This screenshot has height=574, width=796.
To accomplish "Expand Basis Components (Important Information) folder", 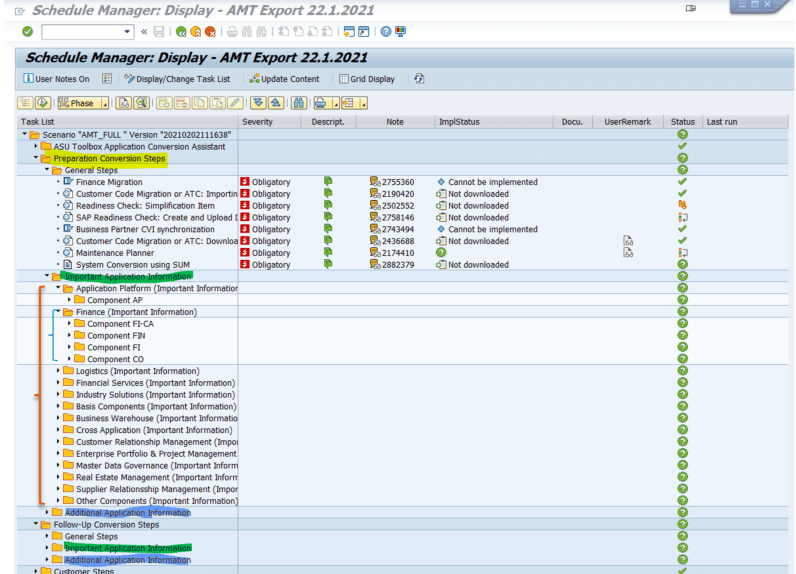I will [x=58, y=406].
